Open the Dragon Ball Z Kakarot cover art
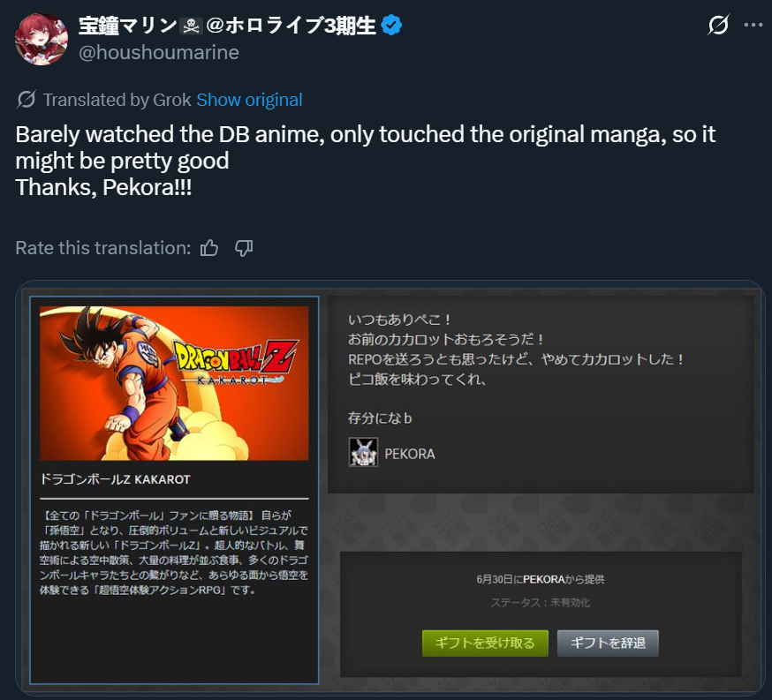The width and height of the screenshot is (772, 700). click(x=174, y=383)
